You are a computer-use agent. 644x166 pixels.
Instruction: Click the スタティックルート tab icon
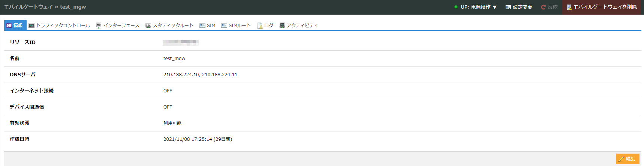coord(148,26)
